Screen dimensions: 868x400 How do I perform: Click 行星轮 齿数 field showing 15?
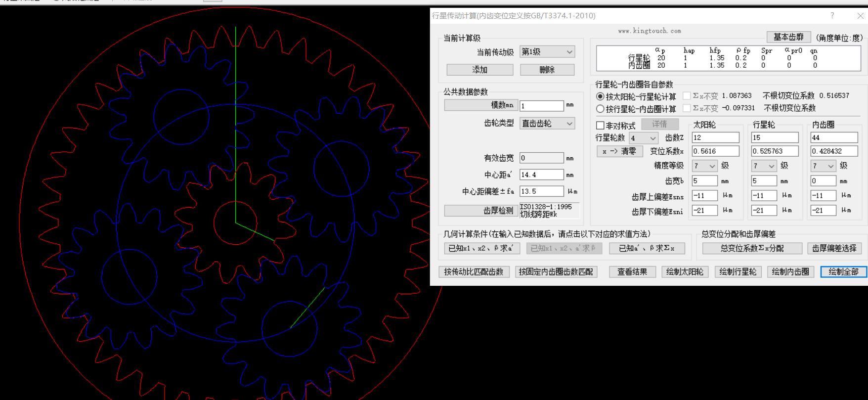pyautogui.click(x=775, y=137)
